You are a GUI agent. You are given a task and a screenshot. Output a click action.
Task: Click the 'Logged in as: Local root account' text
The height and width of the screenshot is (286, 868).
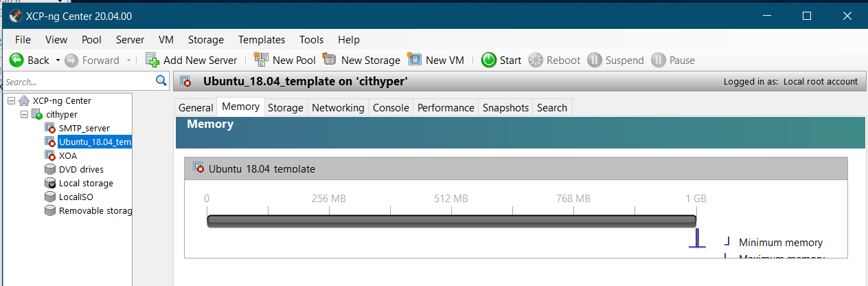coord(790,81)
